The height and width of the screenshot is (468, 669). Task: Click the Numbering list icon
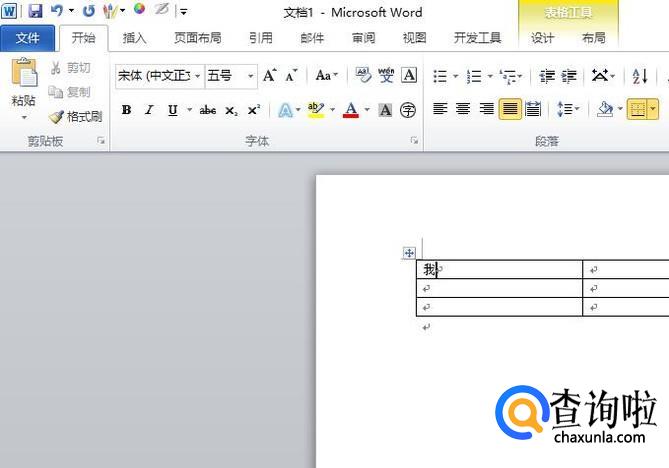[x=474, y=76]
